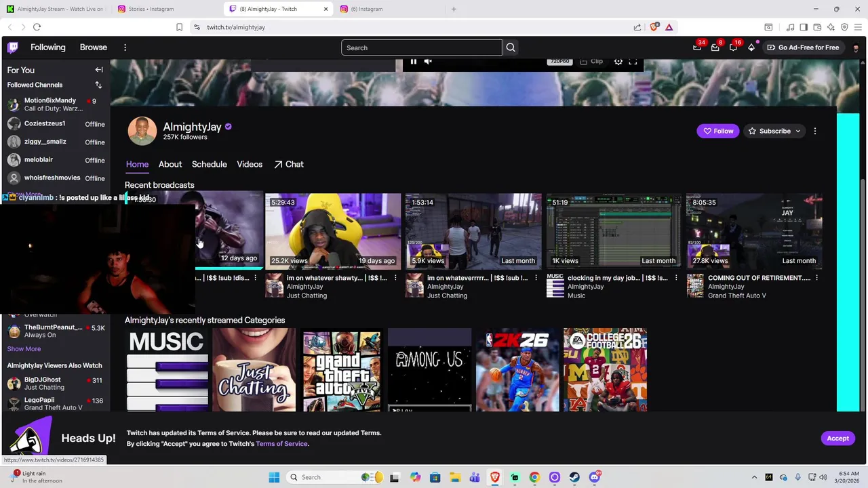This screenshot has width=868, height=488.
Task: Open the College Football 26 category
Action: pos(605,370)
